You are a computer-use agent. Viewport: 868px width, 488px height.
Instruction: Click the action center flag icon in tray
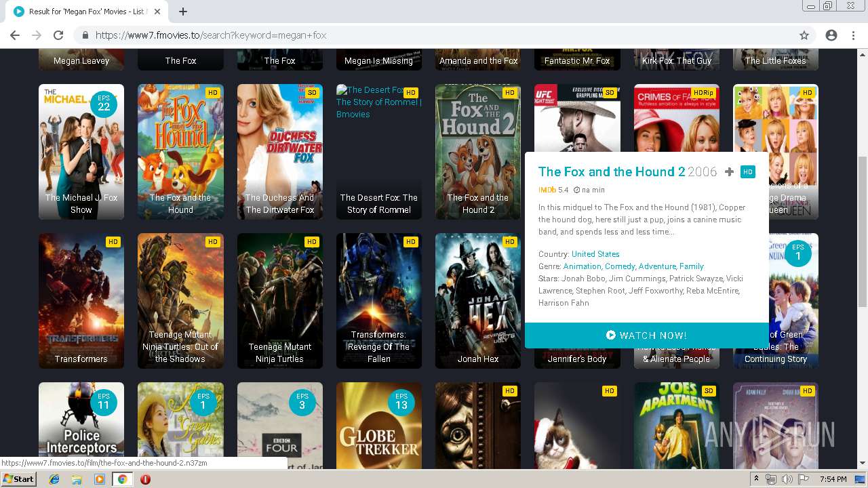(x=803, y=479)
